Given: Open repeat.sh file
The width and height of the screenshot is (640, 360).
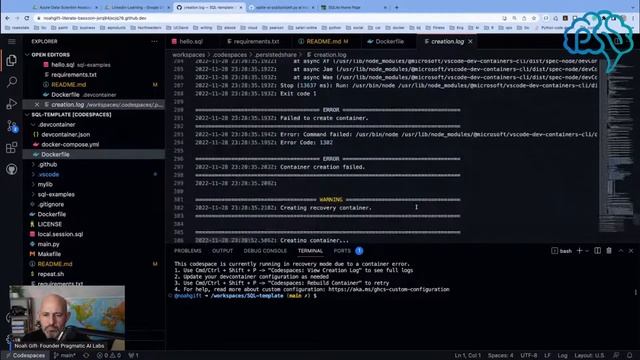Looking at the screenshot, I should [51, 274].
